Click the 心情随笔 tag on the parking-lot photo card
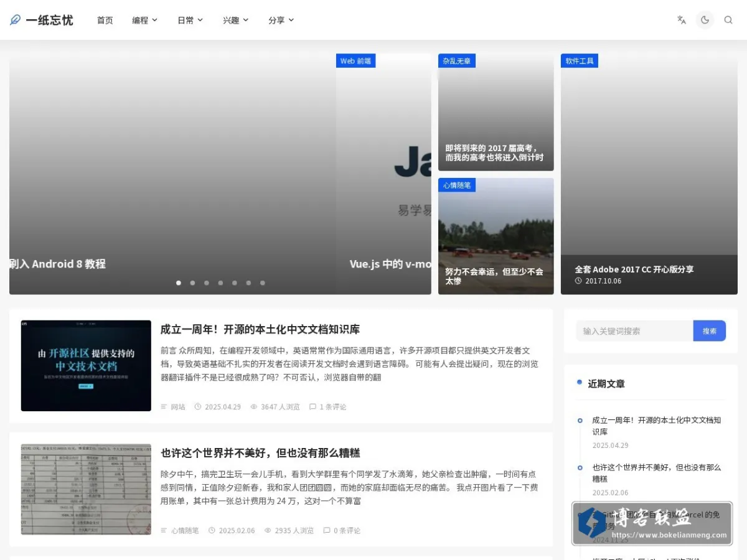This screenshot has height=560, width=747. tap(457, 185)
